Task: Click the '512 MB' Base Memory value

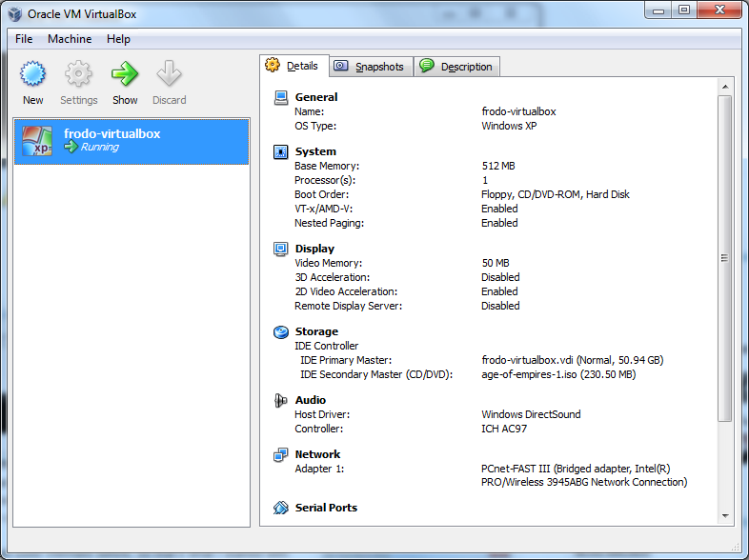Action: pos(498,166)
